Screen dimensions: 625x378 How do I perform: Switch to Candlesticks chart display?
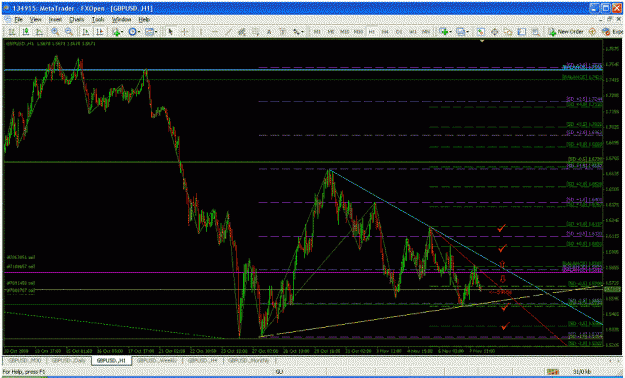(26, 32)
